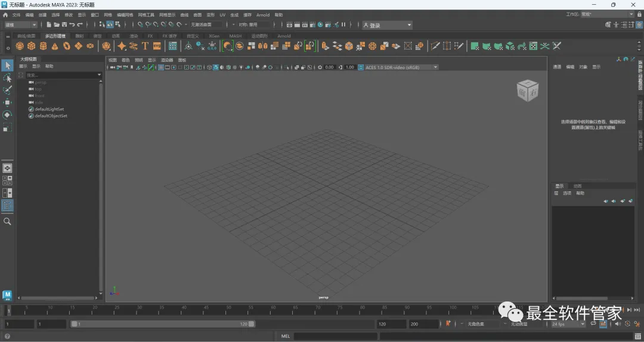
Task: Activate the Select tool arrow
Action: [7, 66]
